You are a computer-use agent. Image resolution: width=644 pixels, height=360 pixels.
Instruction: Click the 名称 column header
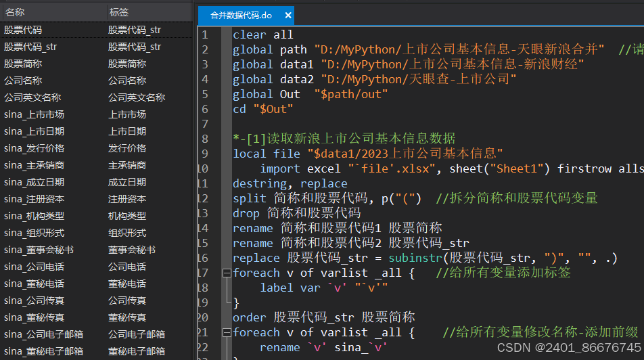click(15, 12)
